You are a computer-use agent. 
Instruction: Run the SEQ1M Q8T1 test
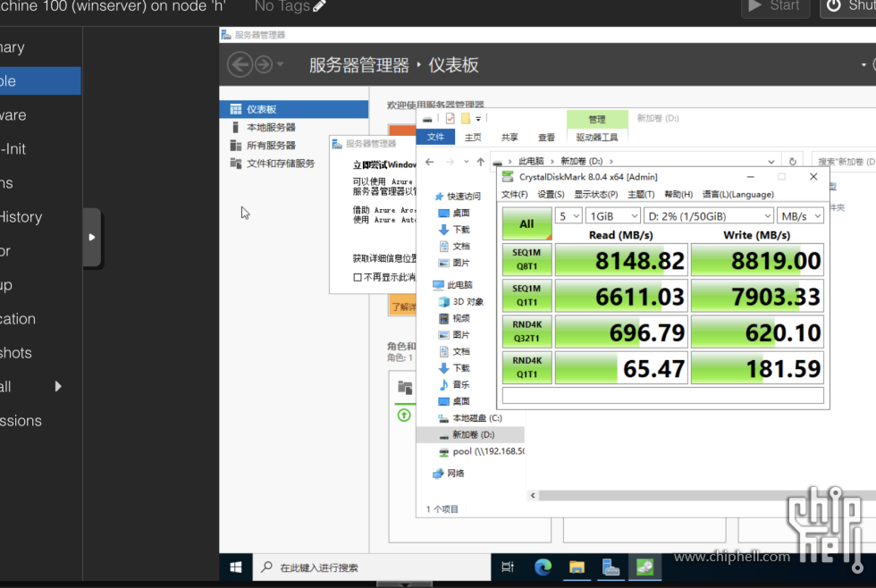tap(526, 260)
